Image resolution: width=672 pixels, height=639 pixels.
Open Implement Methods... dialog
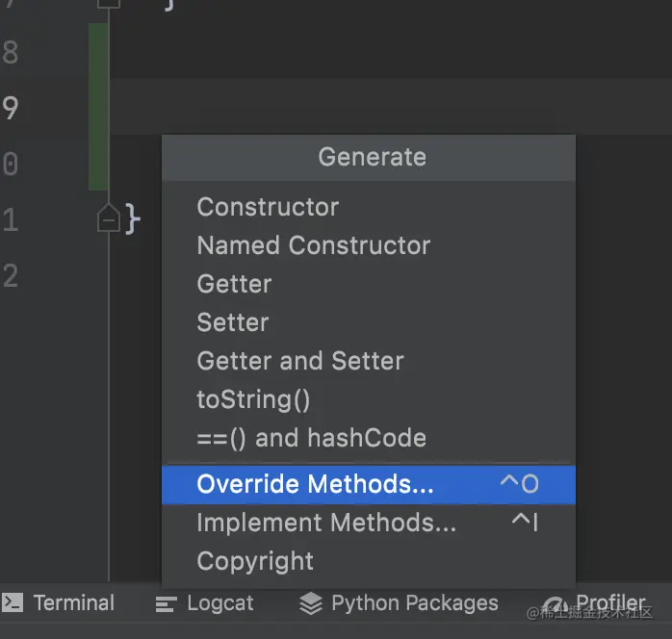pos(369,523)
